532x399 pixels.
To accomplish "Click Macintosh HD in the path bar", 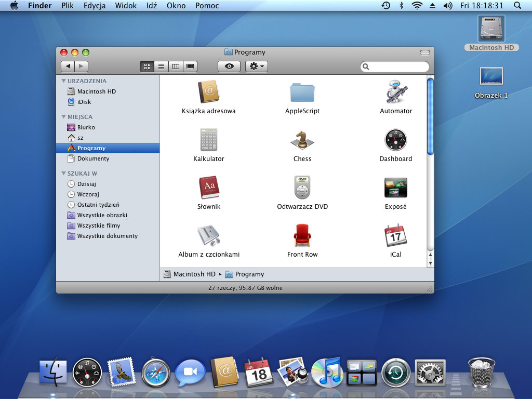I will [x=189, y=274].
